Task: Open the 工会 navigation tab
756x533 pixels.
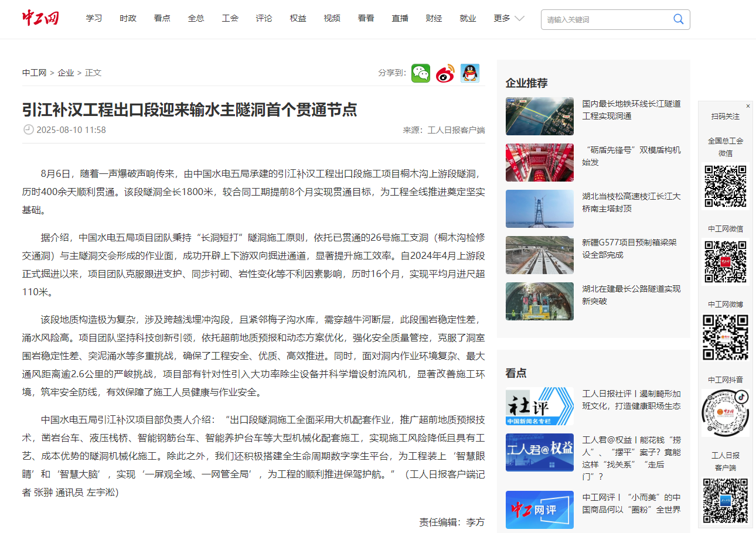Action: pyautogui.click(x=230, y=18)
